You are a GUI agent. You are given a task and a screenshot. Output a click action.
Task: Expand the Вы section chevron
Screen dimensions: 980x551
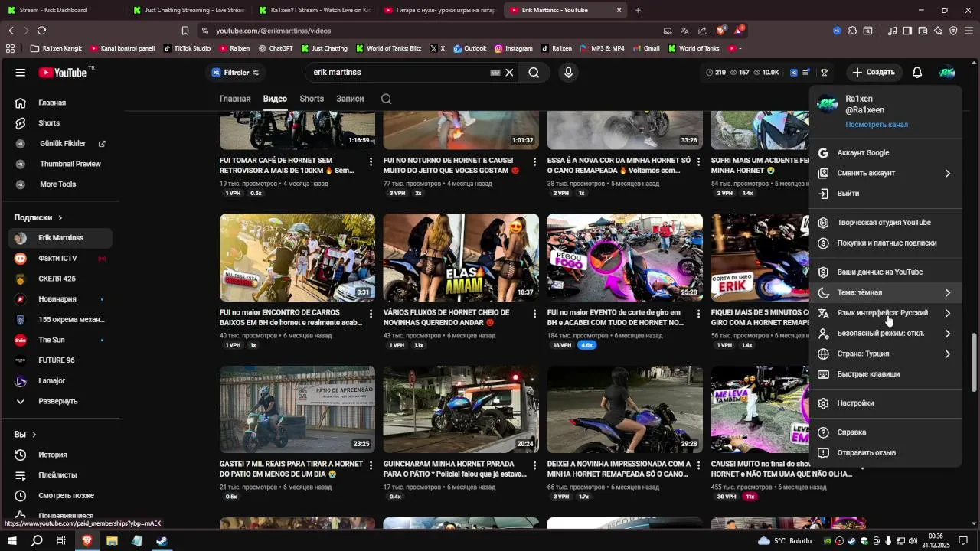click(x=34, y=435)
